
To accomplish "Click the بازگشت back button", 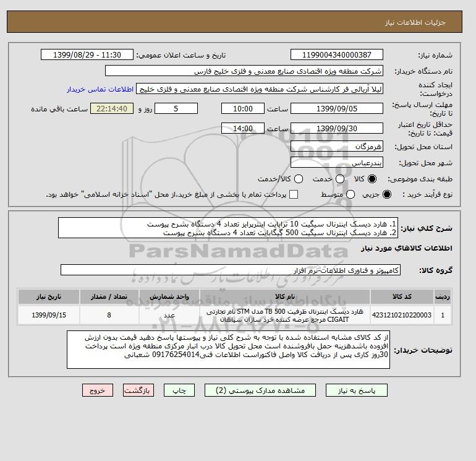I will (x=138, y=390).
